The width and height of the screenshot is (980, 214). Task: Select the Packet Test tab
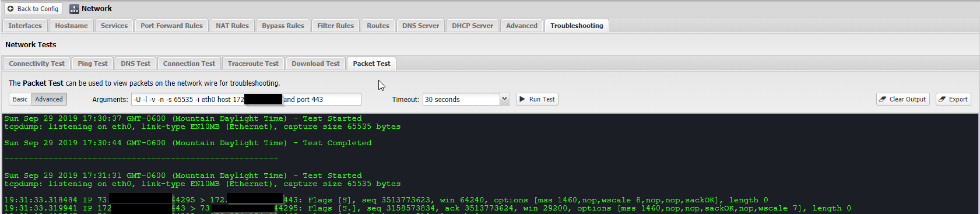pos(371,64)
